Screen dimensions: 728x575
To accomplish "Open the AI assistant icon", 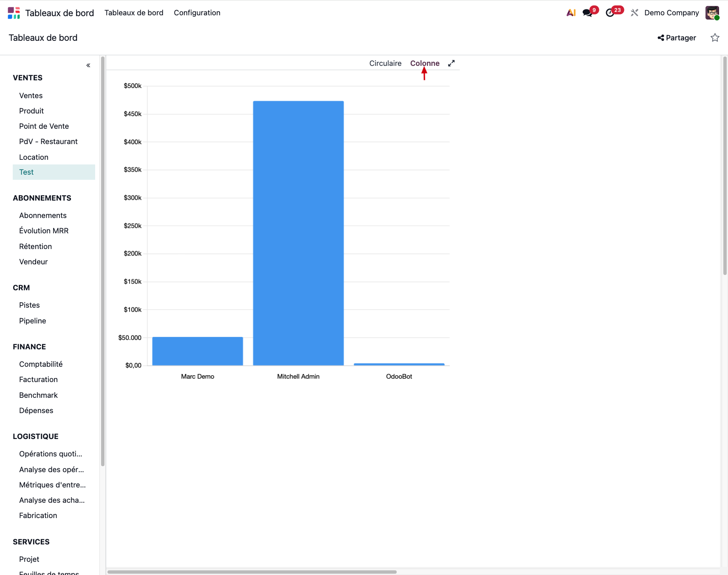I will tap(571, 13).
